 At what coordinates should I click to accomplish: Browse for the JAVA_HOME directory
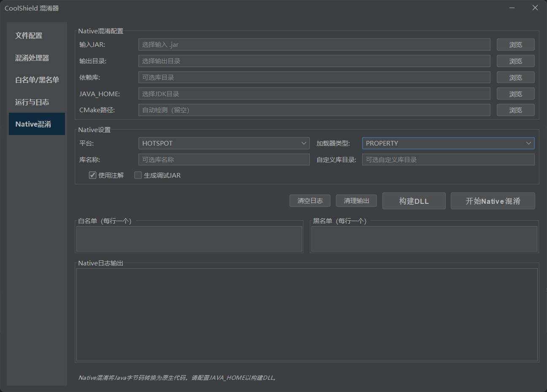[x=515, y=94]
